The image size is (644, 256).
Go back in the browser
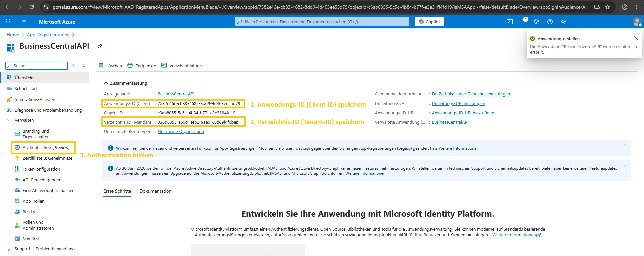coord(7,7)
